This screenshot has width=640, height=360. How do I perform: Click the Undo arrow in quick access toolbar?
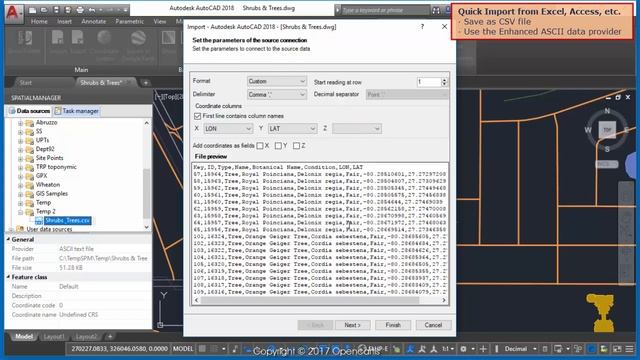click(92, 10)
